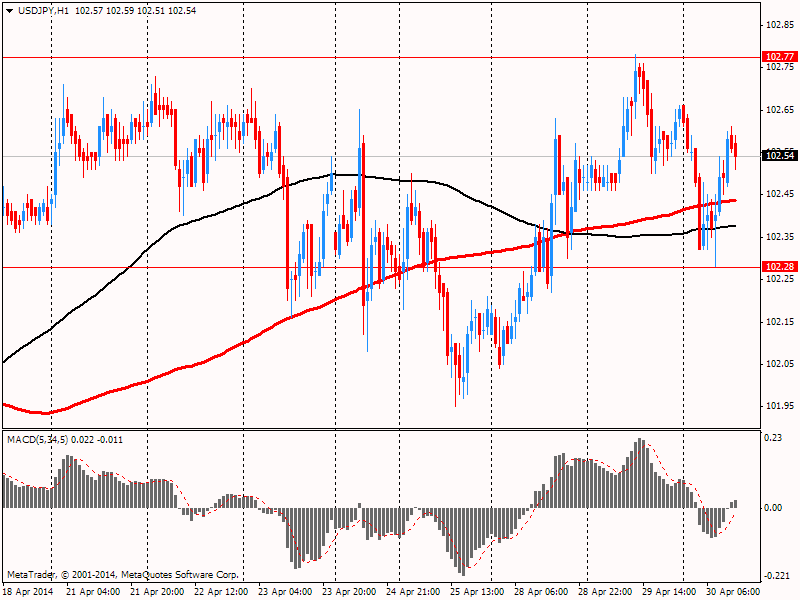Click the 30 Apr 06:00 time label
800x600 pixels.
(733, 592)
